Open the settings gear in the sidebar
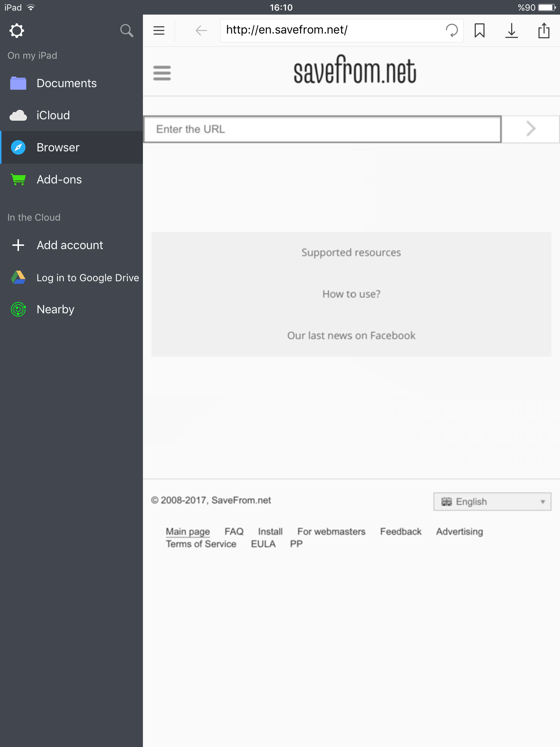The height and width of the screenshot is (747, 560). pos(17,31)
